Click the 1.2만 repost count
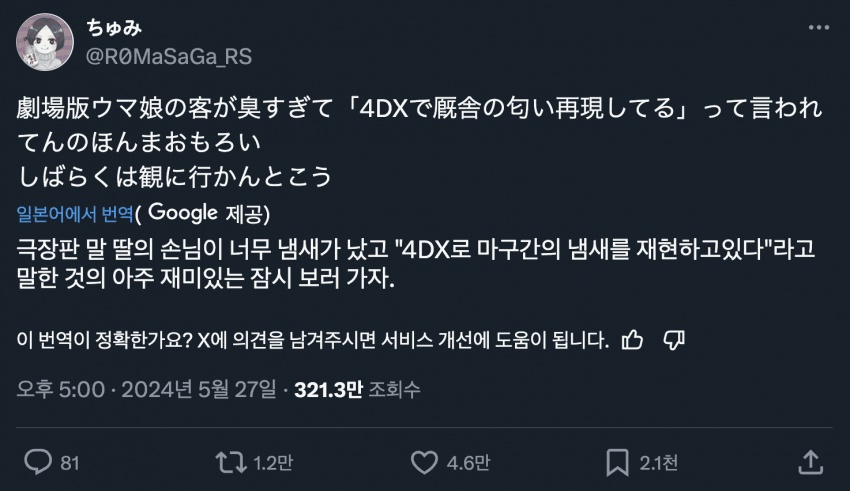Image resolution: width=850 pixels, height=491 pixels. pos(273,463)
